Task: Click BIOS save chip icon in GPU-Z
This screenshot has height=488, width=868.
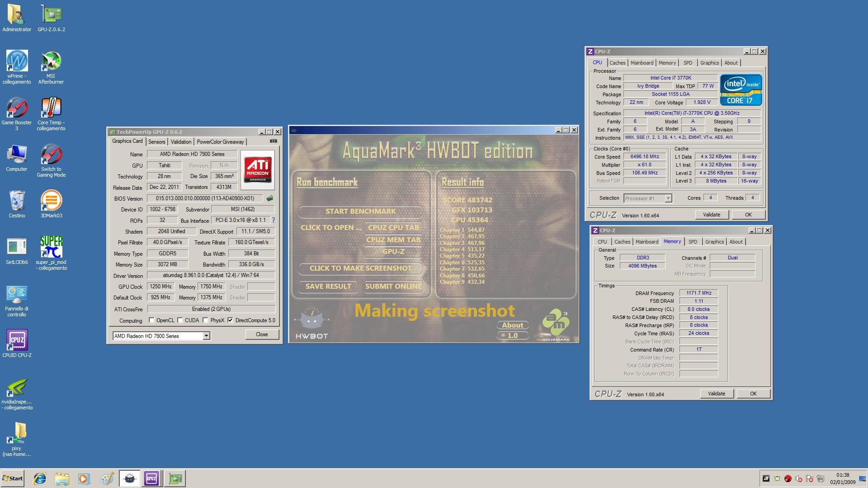Action: pyautogui.click(x=270, y=198)
